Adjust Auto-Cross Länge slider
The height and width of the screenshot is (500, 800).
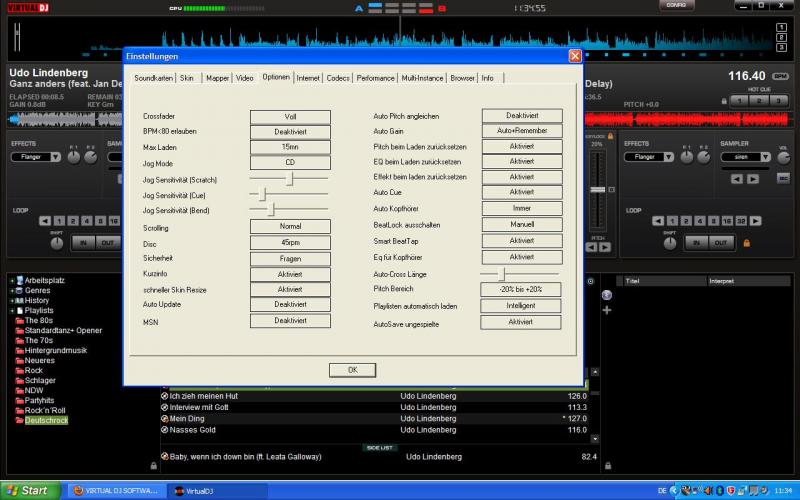point(502,274)
